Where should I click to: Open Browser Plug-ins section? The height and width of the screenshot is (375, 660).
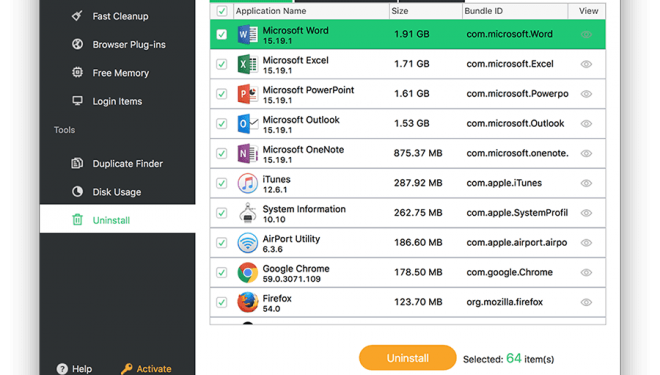(129, 45)
